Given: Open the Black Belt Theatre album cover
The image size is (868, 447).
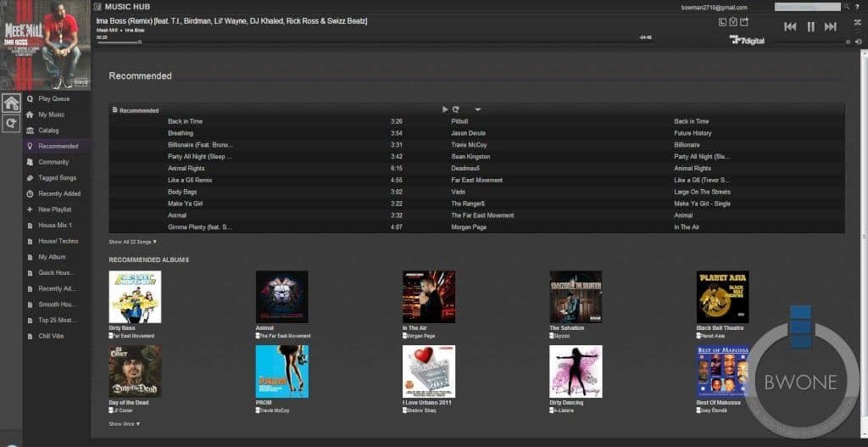Looking at the screenshot, I should [x=722, y=297].
